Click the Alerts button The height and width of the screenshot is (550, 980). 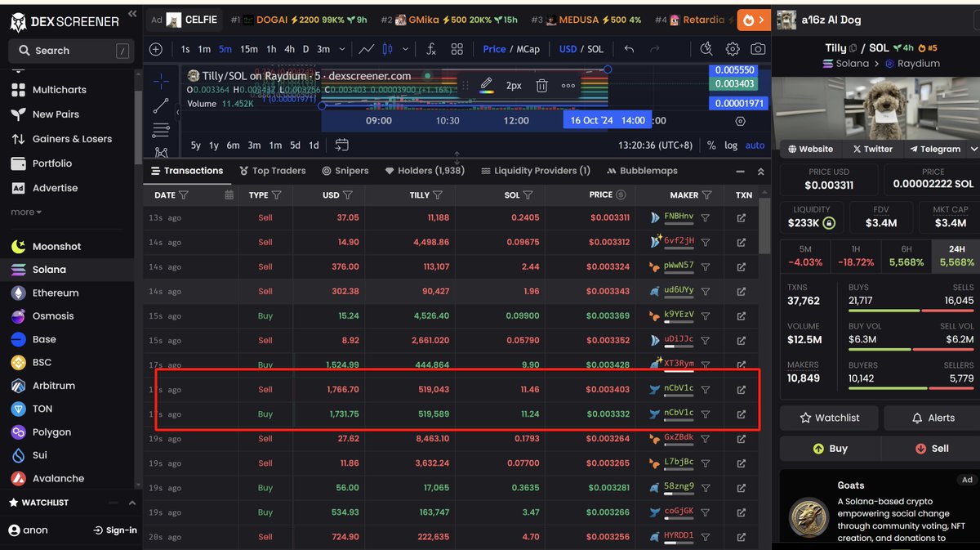pyautogui.click(x=932, y=418)
